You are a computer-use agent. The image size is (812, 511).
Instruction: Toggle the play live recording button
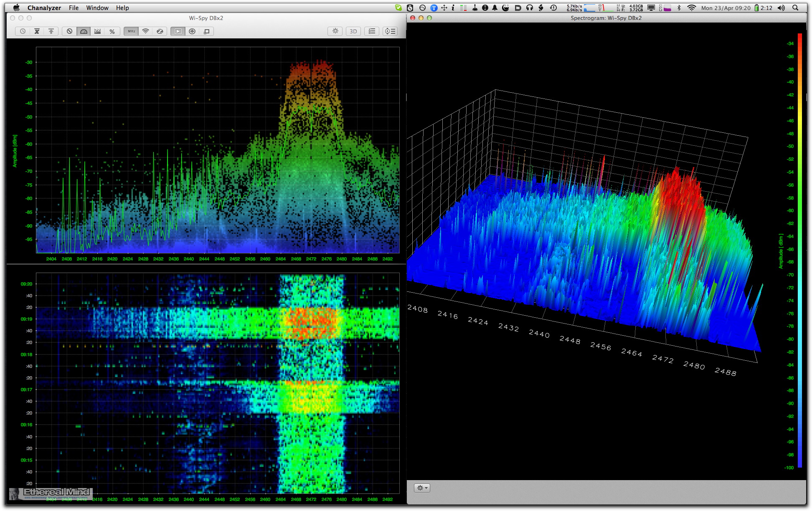(178, 31)
